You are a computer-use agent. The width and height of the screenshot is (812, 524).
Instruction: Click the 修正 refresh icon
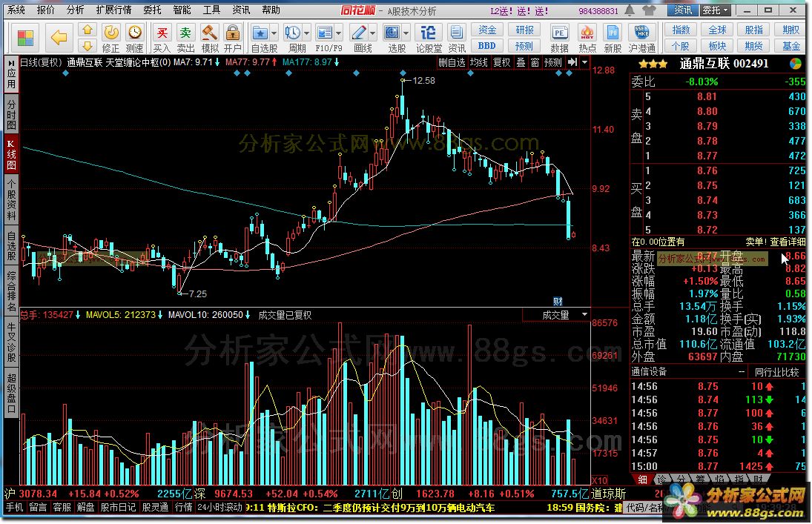click(x=110, y=33)
